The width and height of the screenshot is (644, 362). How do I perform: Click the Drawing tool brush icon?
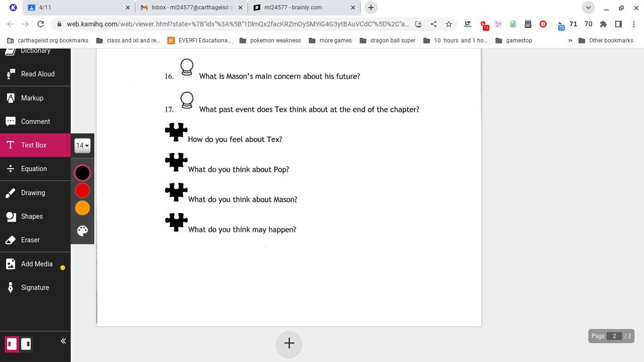(x=10, y=193)
